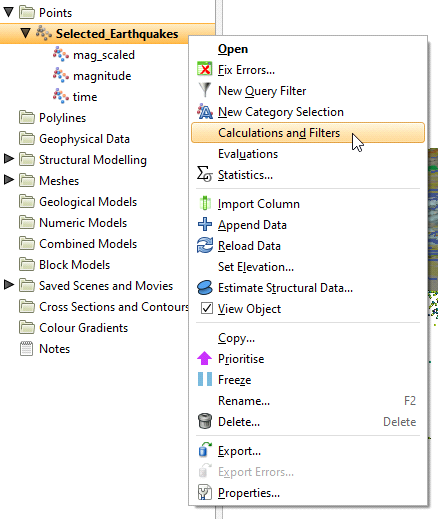This screenshot has width=438, height=519.
Task: Select the magnitude column item
Action: [102, 76]
